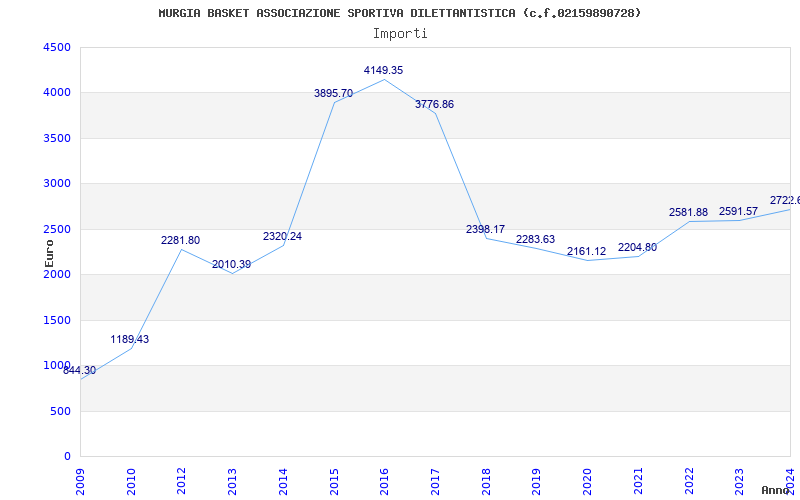Click the y-axis value 2500
Screen dimensions: 800x500
click(57, 229)
